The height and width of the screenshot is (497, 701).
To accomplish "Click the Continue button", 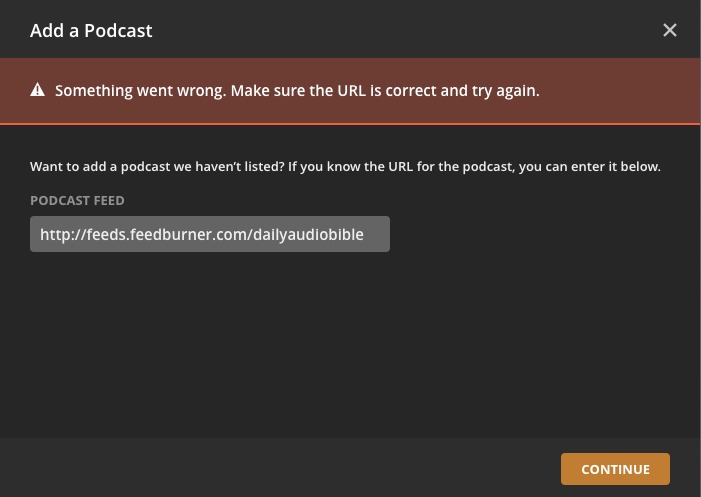I will 615,469.
